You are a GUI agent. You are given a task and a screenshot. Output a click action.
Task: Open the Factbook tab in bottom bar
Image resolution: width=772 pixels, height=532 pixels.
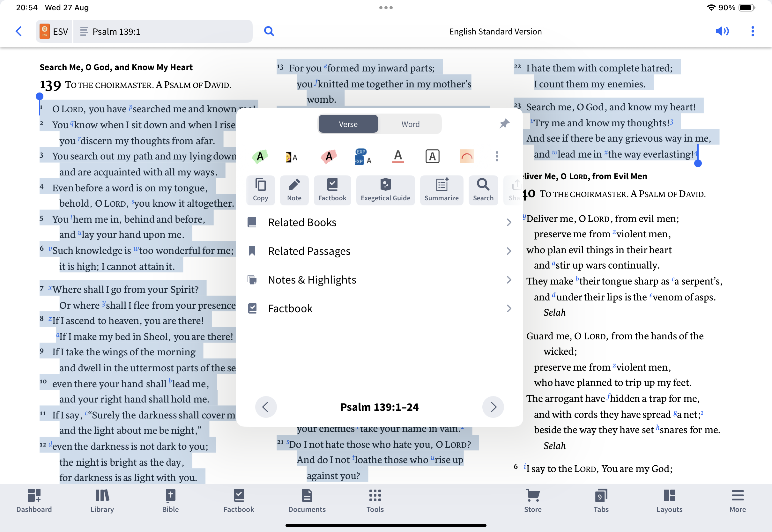(239, 501)
